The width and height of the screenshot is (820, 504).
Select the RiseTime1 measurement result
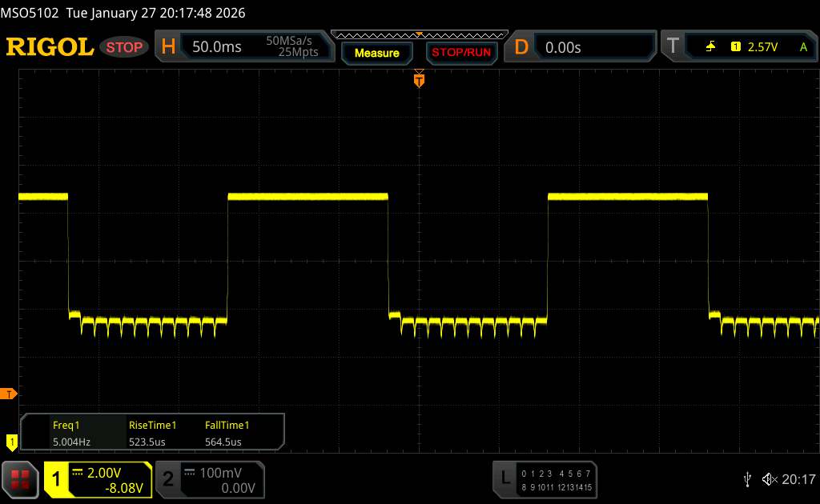coord(152,434)
